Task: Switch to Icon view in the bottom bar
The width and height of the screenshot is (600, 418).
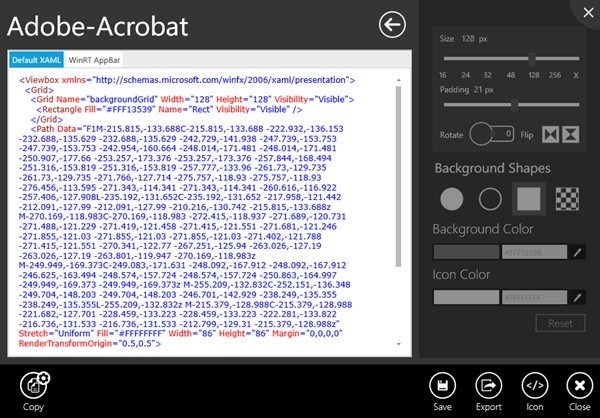Action: pyautogui.click(x=535, y=385)
